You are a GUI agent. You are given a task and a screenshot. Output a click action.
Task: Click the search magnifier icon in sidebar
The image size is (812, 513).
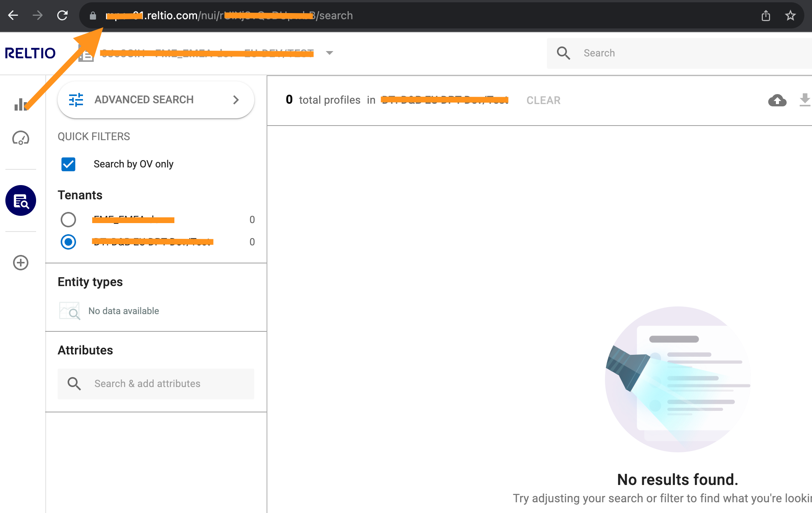pyautogui.click(x=21, y=200)
